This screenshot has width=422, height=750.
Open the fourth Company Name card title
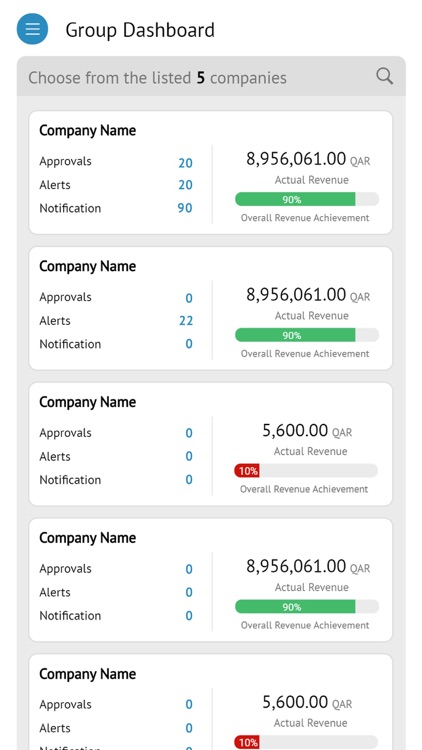(x=88, y=538)
